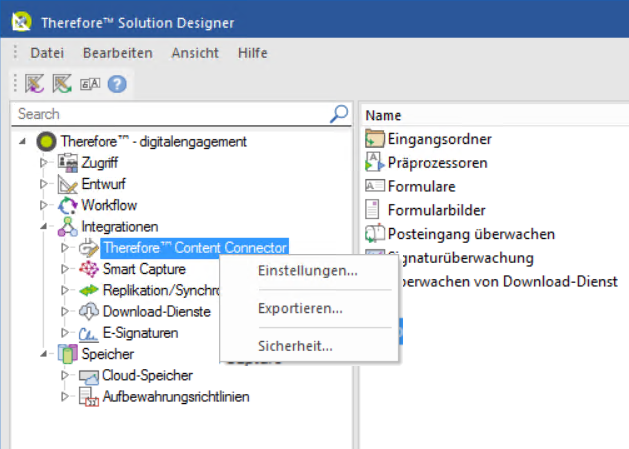This screenshot has width=629, height=449.
Task: Collapse the Therefore digitalengagement root node
Action: point(23,141)
